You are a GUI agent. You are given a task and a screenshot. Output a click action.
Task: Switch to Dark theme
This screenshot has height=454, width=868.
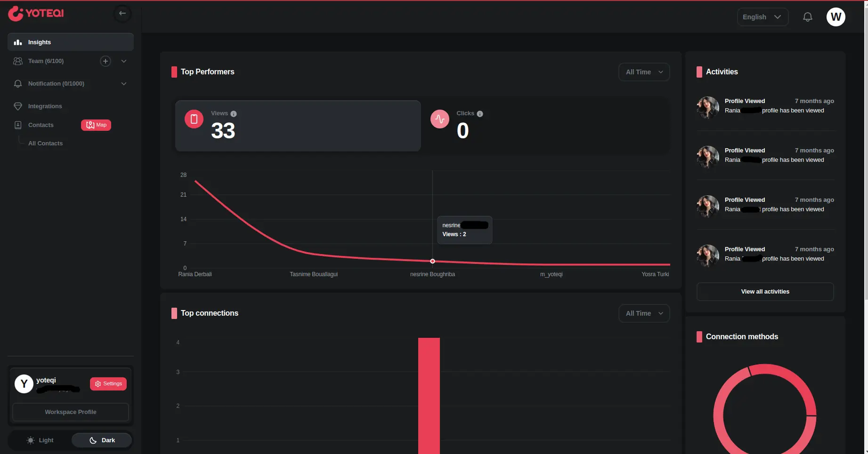[x=102, y=440]
